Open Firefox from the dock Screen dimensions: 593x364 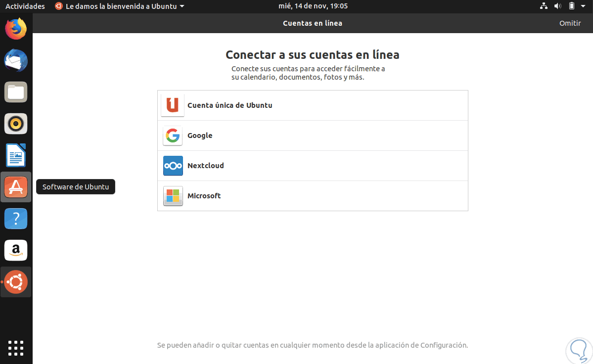pos(16,29)
